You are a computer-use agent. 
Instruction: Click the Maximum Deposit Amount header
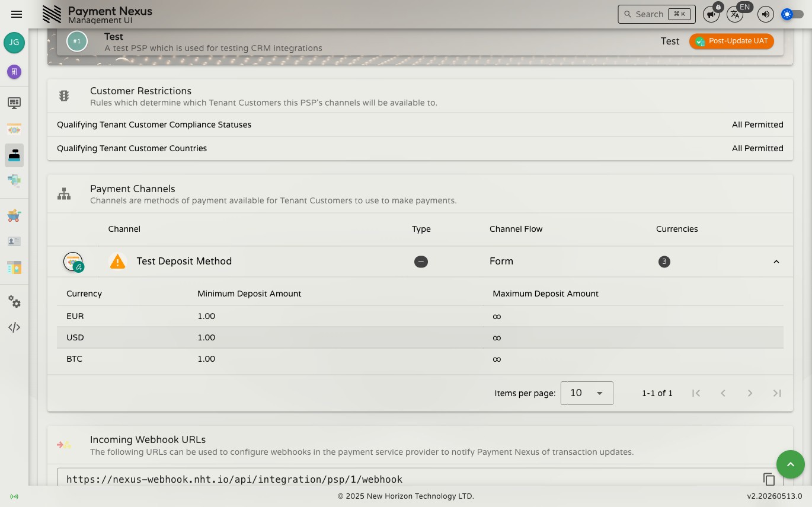pyautogui.click(x=545, y=294)
